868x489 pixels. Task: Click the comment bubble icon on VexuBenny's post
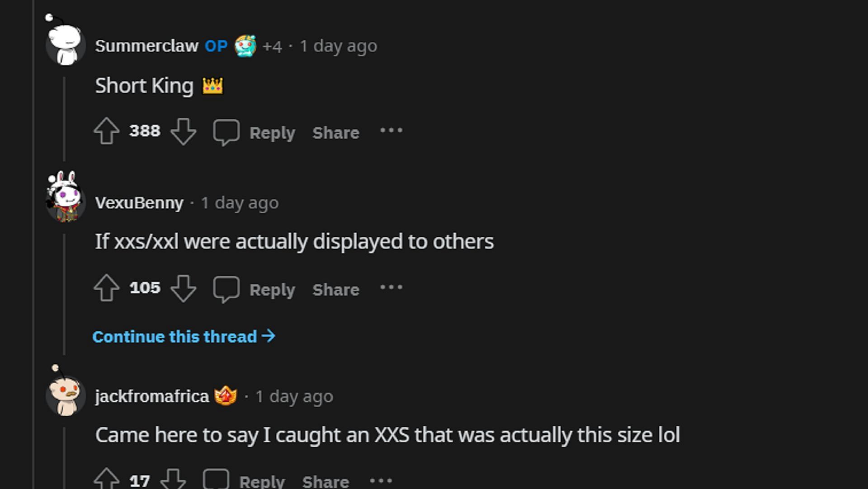tap(225, 289)
